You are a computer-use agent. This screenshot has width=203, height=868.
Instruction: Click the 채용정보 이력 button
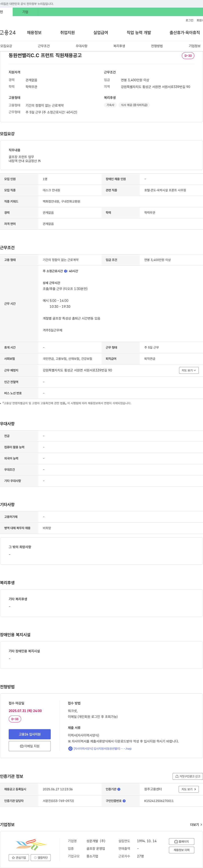[181, 850]
